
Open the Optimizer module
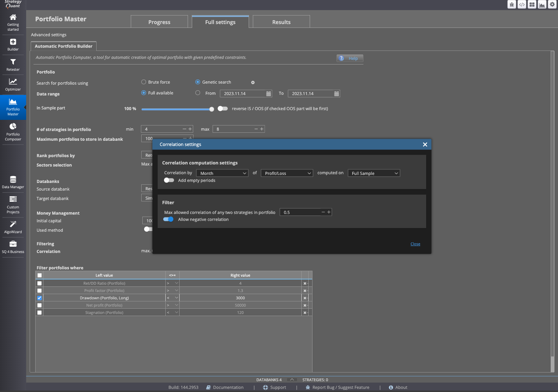(x=13, y=85)
